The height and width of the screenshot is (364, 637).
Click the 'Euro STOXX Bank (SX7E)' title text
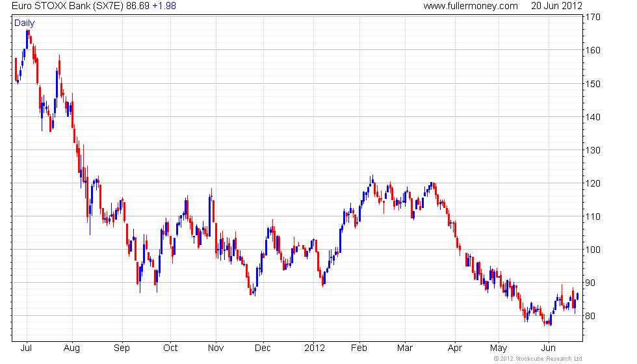pyautogui.click(x=68, y=6)
